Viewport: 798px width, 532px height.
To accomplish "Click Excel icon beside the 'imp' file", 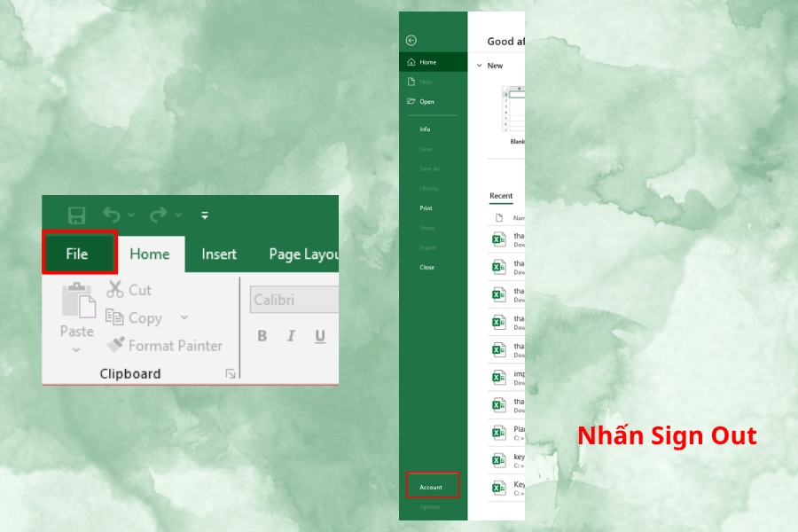I will (498, 377).
